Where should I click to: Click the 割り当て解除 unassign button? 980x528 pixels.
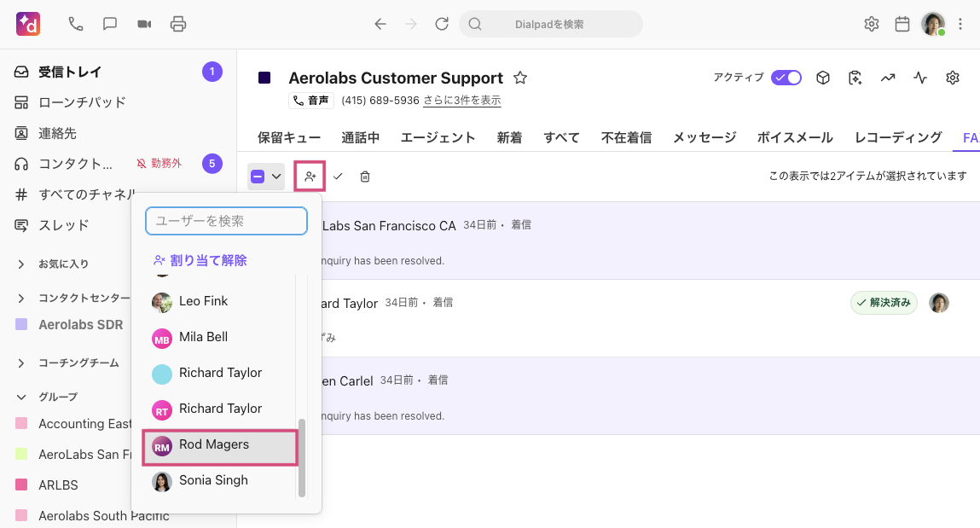[x=200, y=260]
